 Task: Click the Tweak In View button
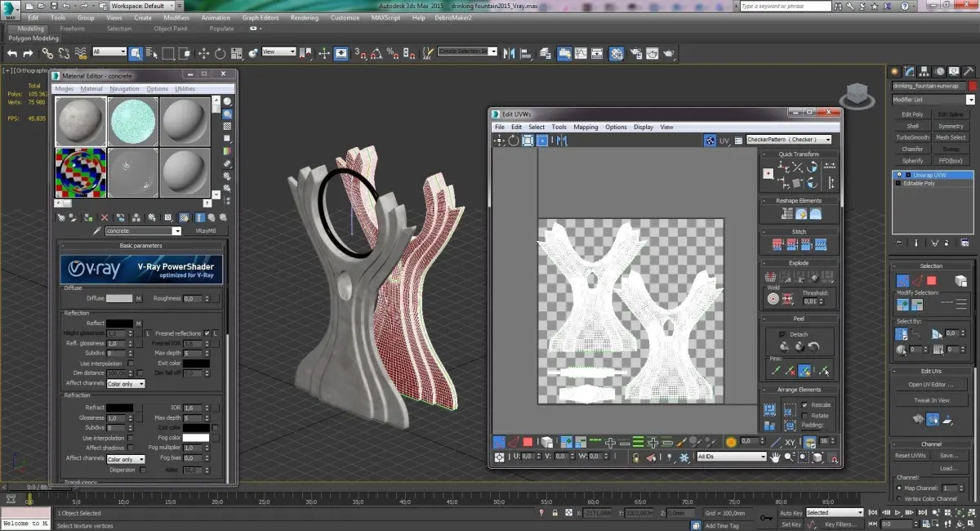pos(932,400)
